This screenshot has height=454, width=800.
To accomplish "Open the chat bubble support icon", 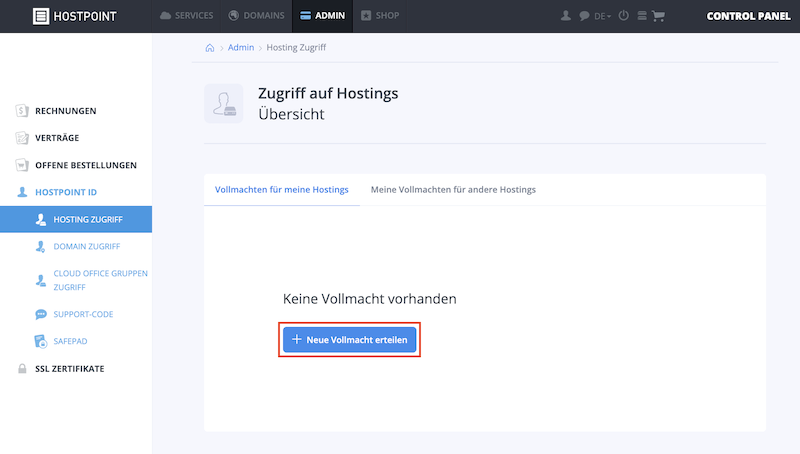I will (x=584, y=16).
